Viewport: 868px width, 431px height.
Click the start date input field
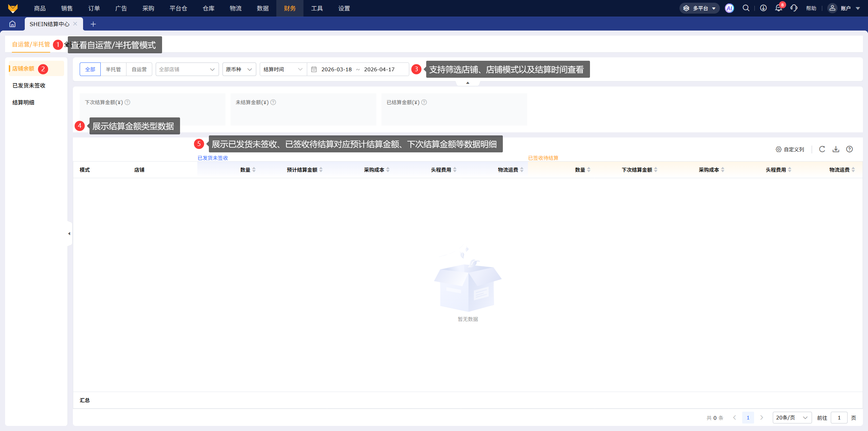click(x=336, y=69)
